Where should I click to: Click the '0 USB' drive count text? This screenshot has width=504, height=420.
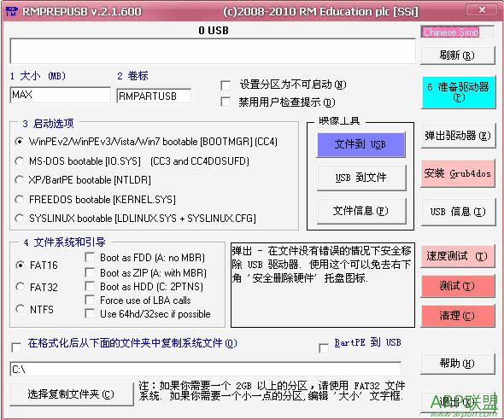pos(214,31)
